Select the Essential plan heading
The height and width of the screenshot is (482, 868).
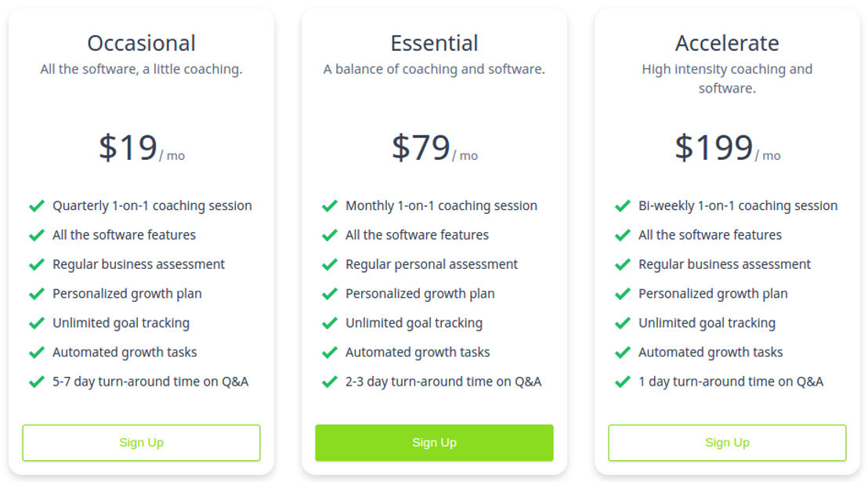click(434, 43)
